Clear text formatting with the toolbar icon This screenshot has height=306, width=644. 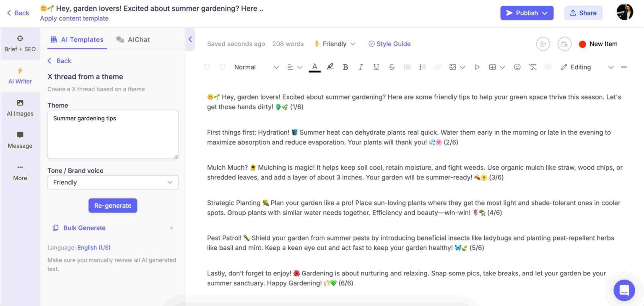click(532, 67)
